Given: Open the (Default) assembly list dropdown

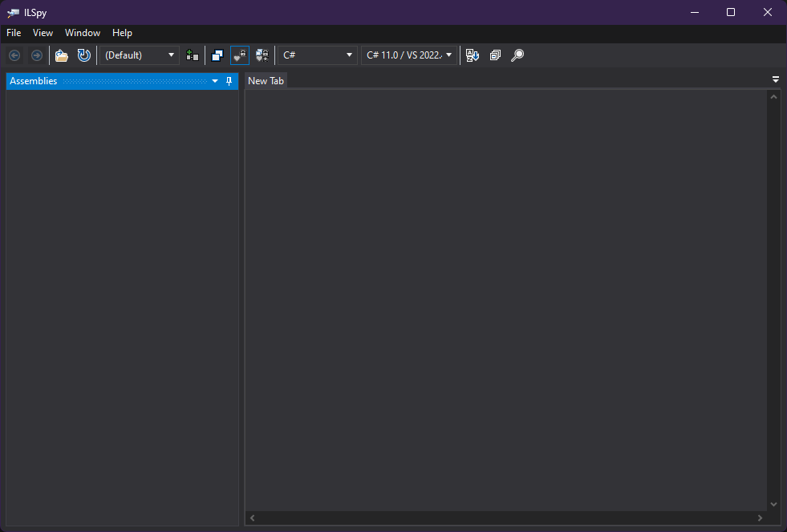Looking at the screenshot, I should [139, 55].
